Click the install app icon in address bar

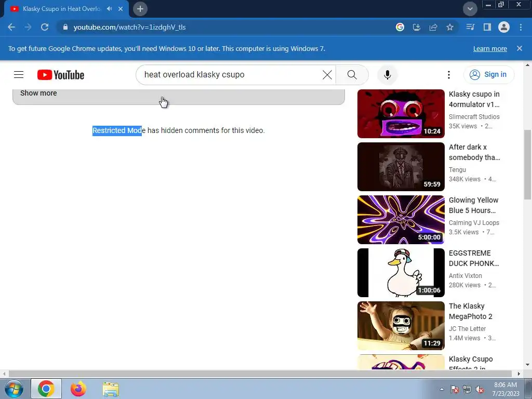pyautogui.click(x=417, y=27)
